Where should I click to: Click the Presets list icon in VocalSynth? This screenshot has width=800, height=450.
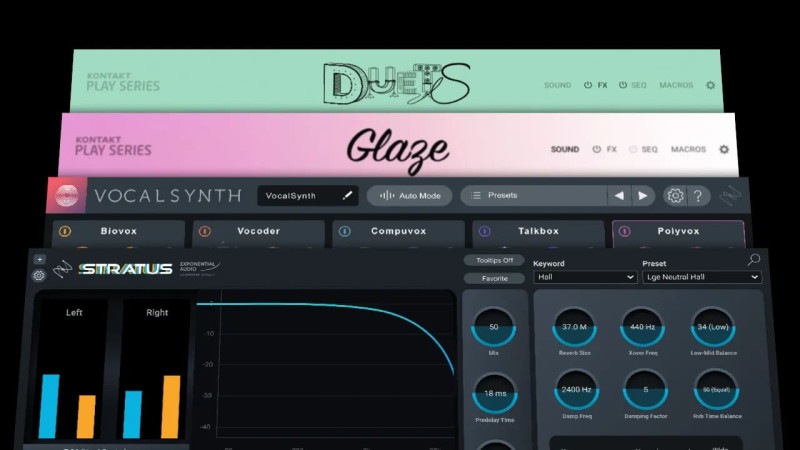[x=476, y=195]
